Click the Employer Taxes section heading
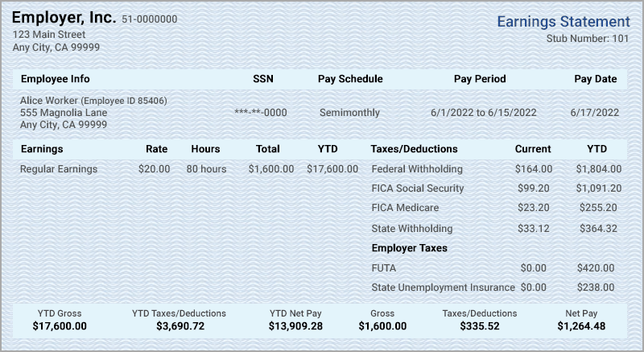The image size is (644, 352). click(x=409, y=248)
